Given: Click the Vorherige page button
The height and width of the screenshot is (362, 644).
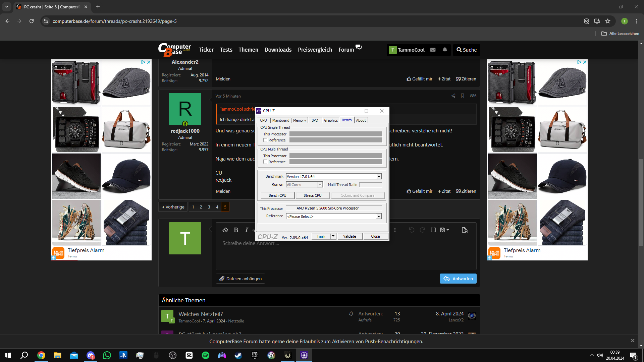Looking at the screenshot, I should [173, 207].
